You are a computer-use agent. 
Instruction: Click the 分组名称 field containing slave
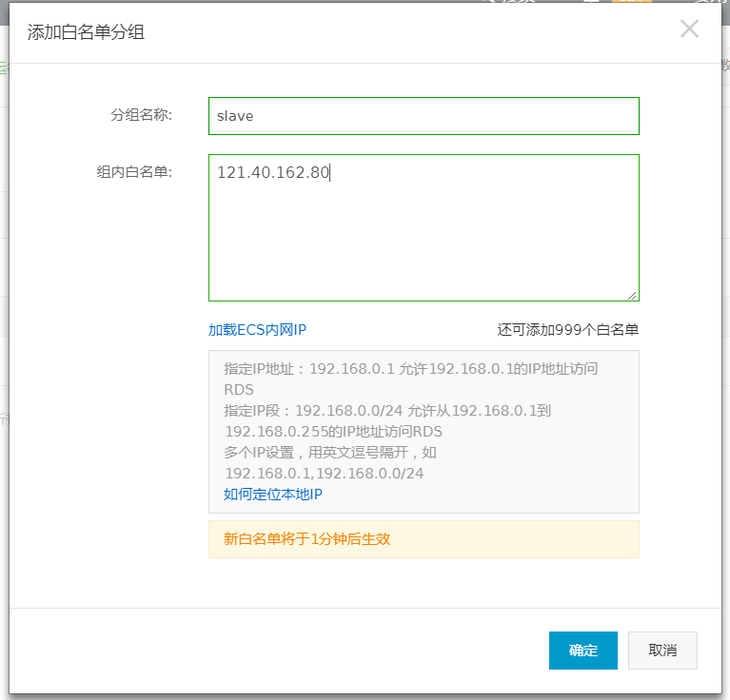click(x=424, y=116)
